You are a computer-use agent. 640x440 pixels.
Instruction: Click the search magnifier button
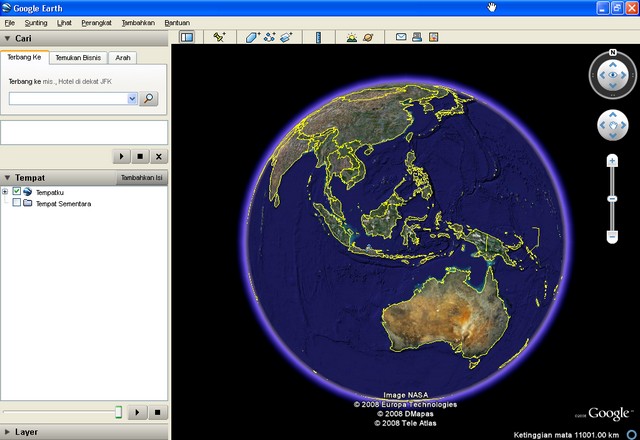pyautogui.click(x=149, y=98)
